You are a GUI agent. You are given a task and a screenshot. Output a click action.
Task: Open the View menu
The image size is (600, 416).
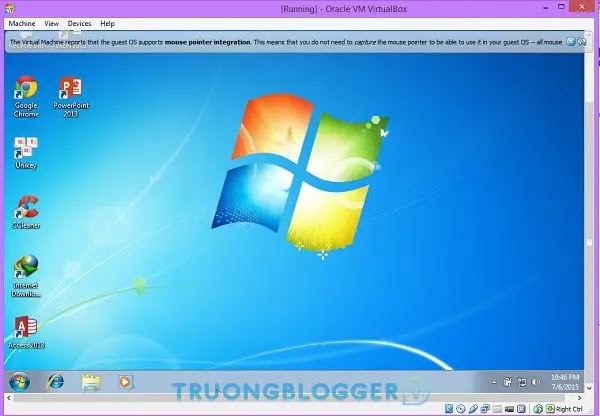(51, 23)
